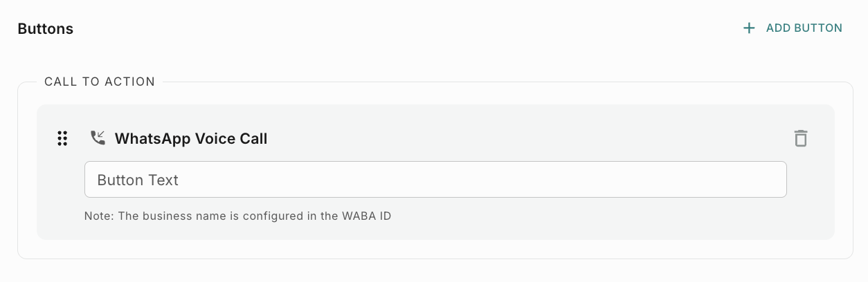Click the note about the WABA ID
Image resolution: width=868 pixels, height=282 pixels.
[237, 216]
